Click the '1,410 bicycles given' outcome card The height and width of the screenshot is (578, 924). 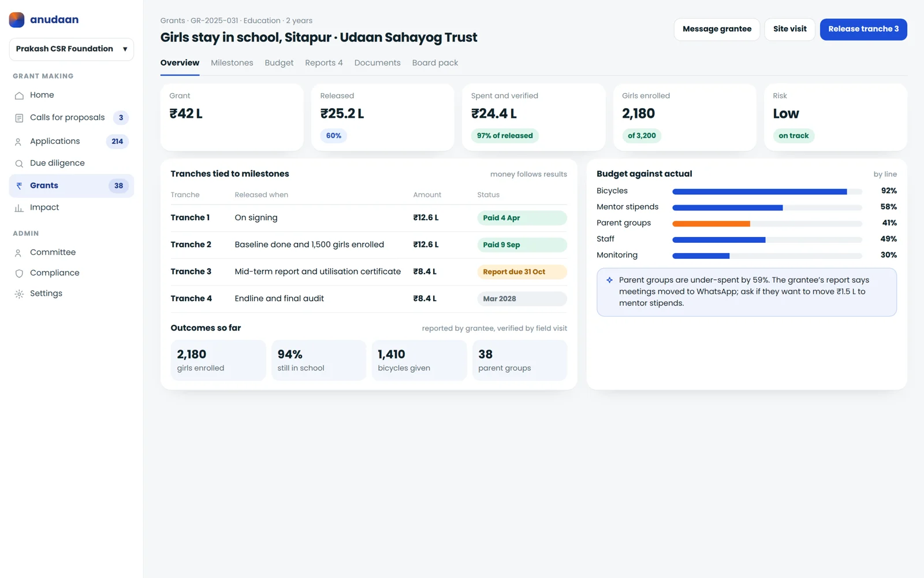[x=419, y=361]
